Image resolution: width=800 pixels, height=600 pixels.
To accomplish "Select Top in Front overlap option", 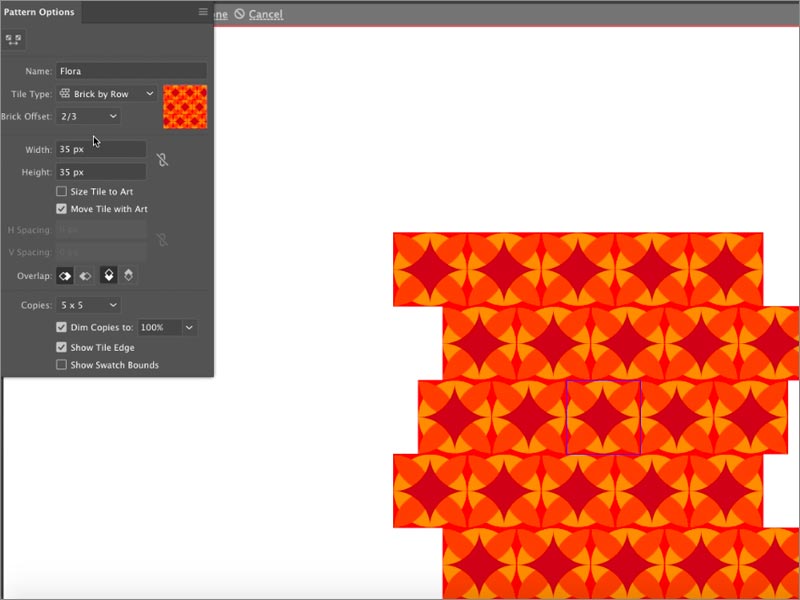I will point(109,275).
